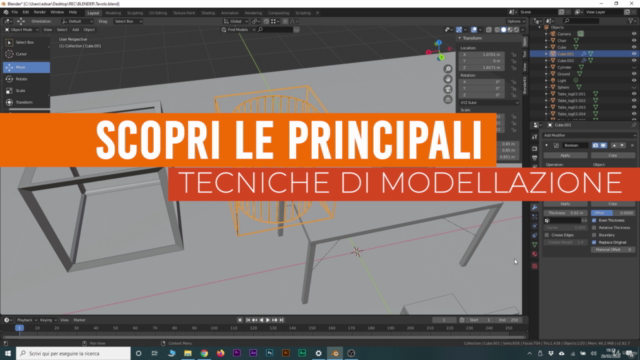
Task: Select the Transform tool
Action: pos(26,102)
